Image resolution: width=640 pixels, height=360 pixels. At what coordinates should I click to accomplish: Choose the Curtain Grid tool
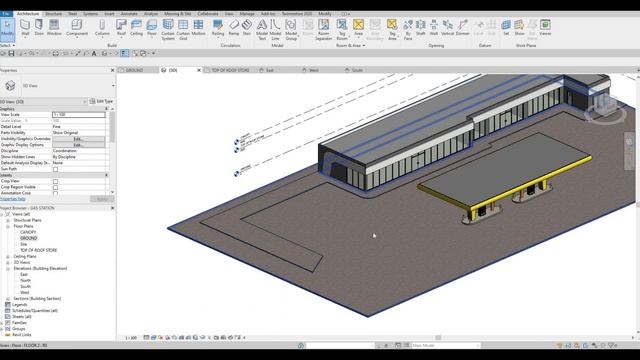point(183,29)
